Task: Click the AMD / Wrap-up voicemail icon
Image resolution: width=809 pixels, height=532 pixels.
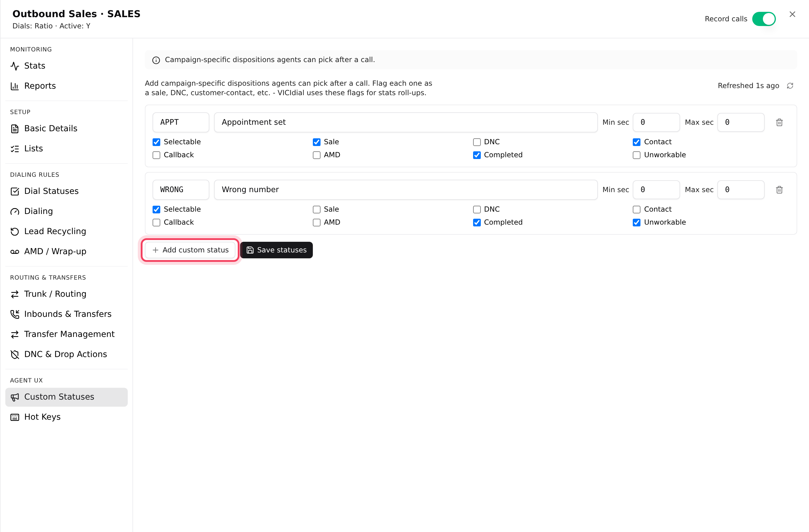Action: tap(14, 252)
